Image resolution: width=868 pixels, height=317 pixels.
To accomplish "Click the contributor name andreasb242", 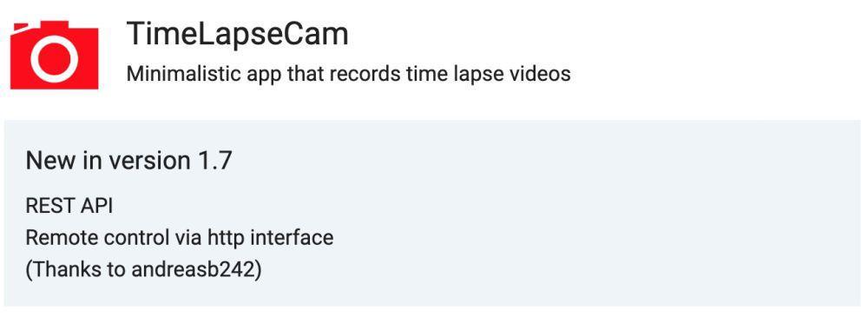I will 194,270.
